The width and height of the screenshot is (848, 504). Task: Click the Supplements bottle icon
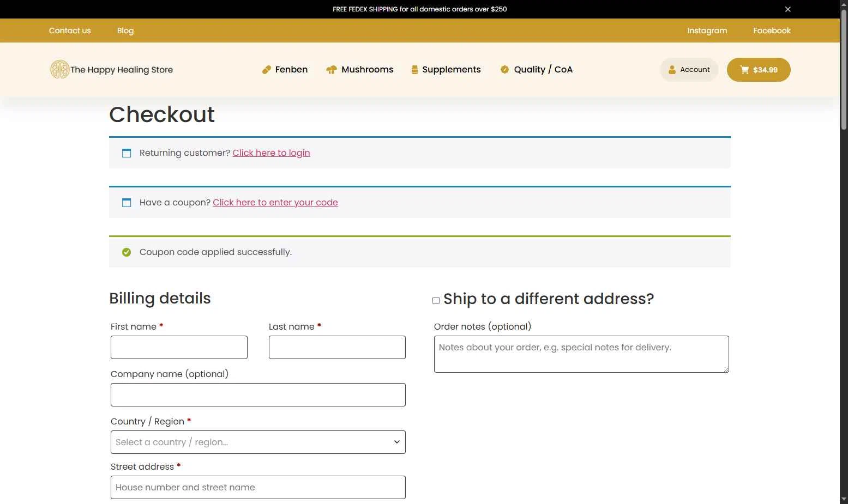pyautogui.click(x=414, y=70)
